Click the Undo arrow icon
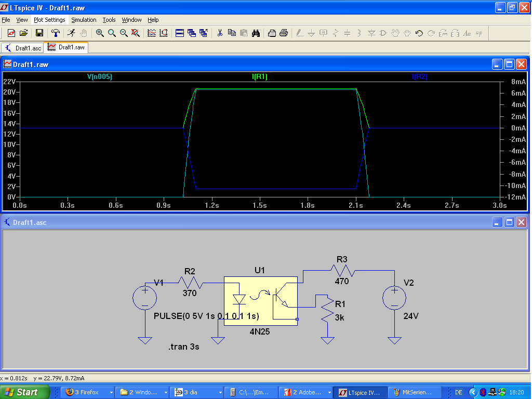This screenshot has height=399, width=532. click(419, 33)
